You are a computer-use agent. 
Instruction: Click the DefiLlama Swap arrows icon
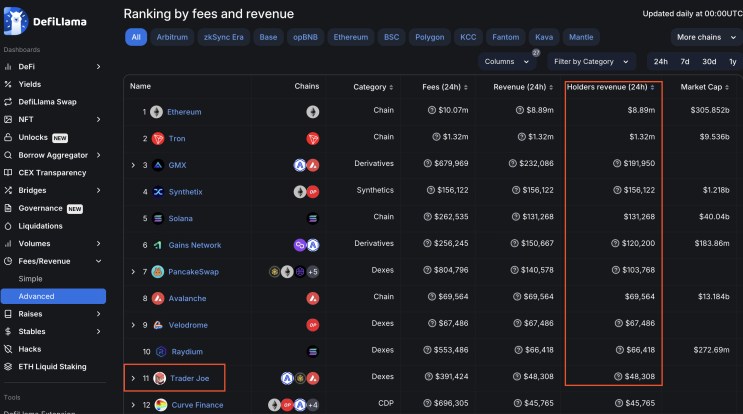(x=9, y=102)
